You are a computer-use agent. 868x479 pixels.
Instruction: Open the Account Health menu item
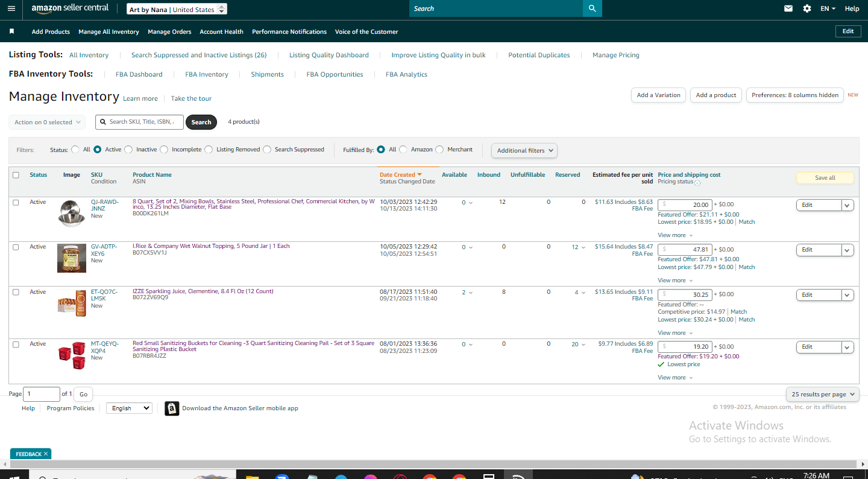[221, 31]
